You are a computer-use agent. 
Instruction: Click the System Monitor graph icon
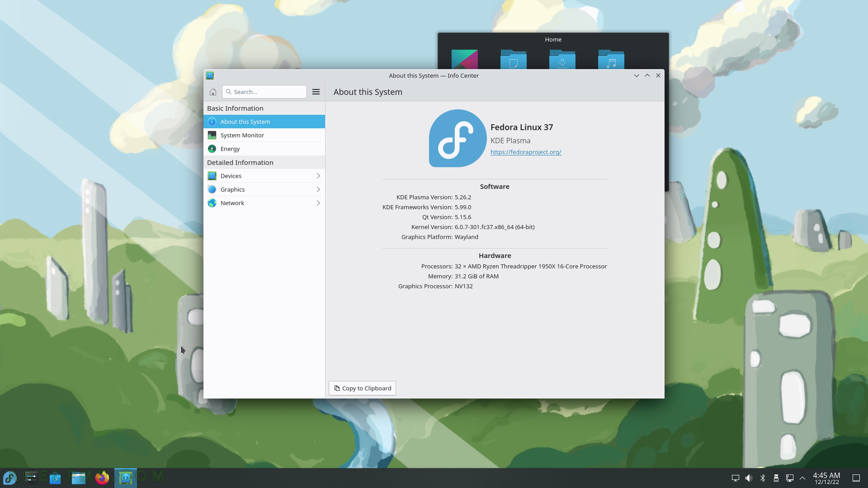pyautogui.click(x=212, y=135)
